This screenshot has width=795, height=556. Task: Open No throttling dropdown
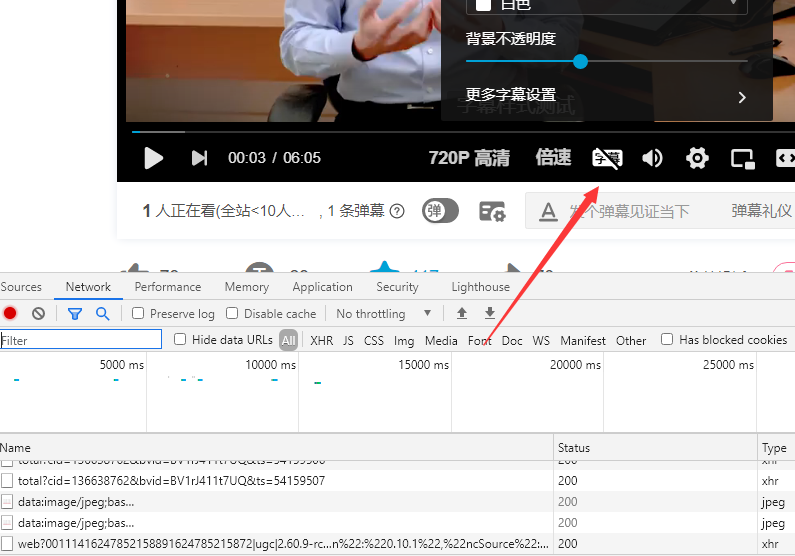383,314
